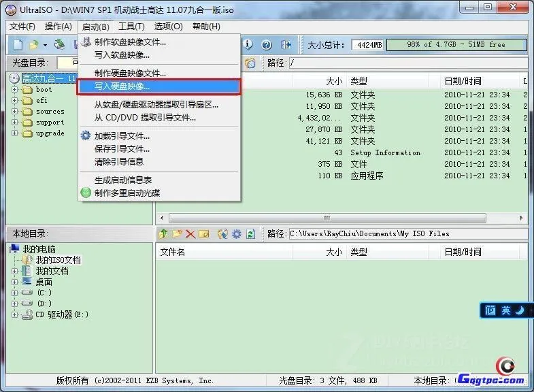The image size is (534, 392).
Task: Click the local path field C:\Users\RayChiu
Action: pyautogui.click(x=409, y=234)
